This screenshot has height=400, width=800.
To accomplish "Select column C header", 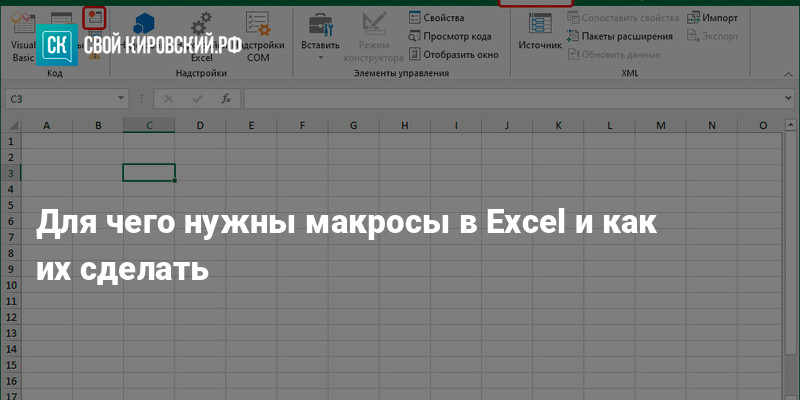I will (x=149, y=126).
